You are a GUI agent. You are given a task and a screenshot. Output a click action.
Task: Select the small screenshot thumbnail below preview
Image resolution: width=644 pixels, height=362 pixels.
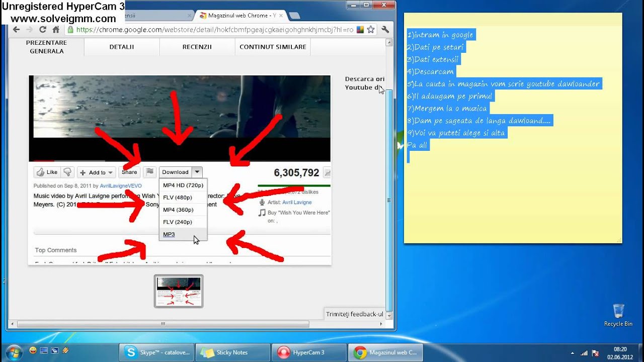[x=179, y=291]
